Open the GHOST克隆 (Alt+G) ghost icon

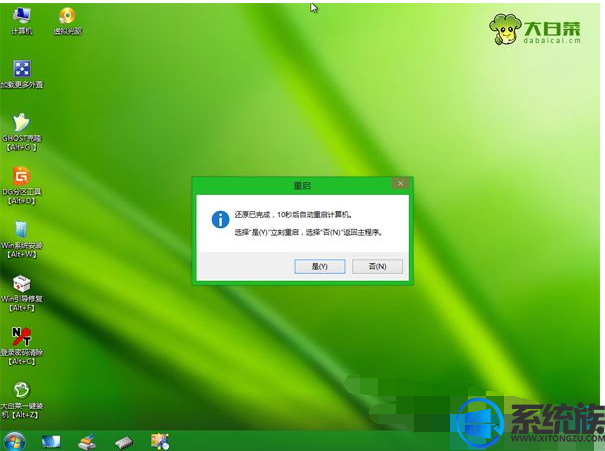click(x=22, y=132)
